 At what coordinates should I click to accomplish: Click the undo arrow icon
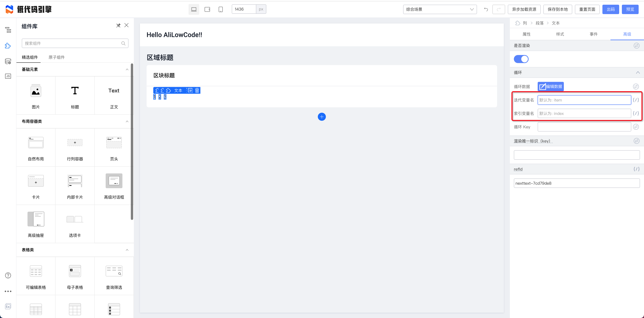486,9
